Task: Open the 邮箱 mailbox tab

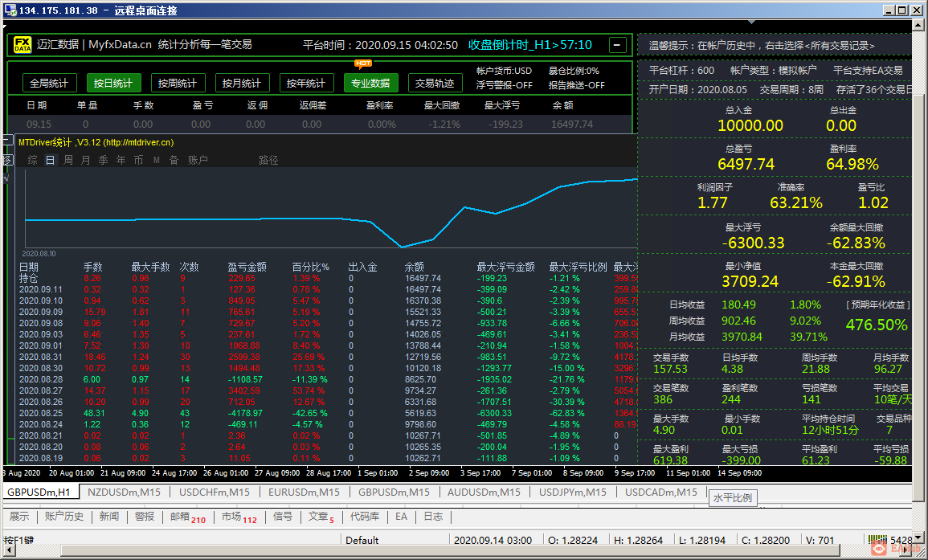Action: coord(188,517)
